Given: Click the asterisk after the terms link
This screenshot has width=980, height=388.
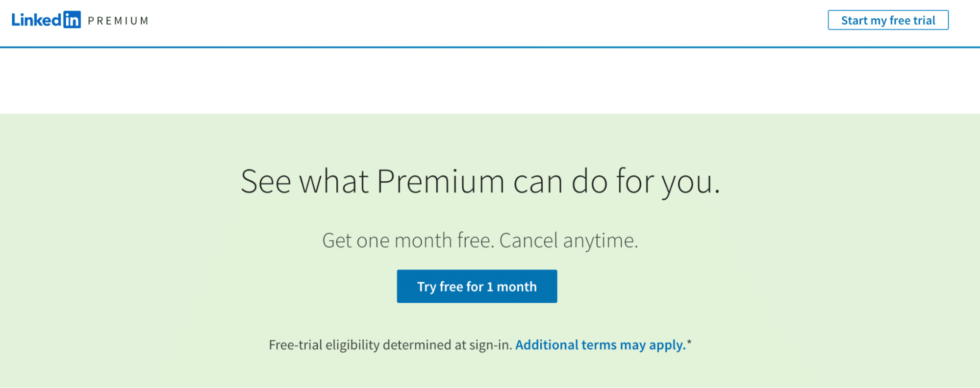Looking at the screenshot, I should [689, 342].
